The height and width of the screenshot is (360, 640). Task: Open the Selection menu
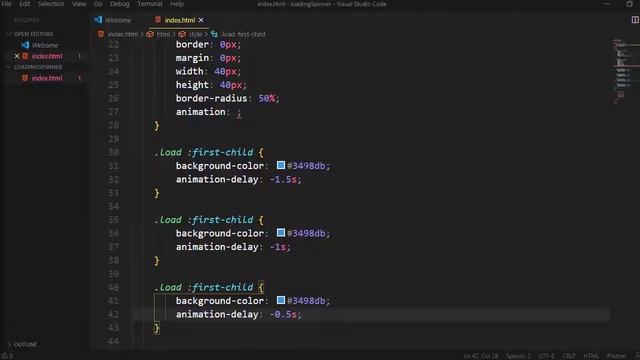[x=51, y=4]
